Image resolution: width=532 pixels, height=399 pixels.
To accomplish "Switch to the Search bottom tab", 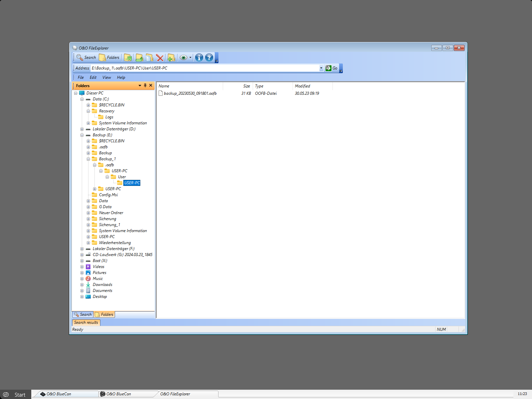I will (x=83, y=315).
